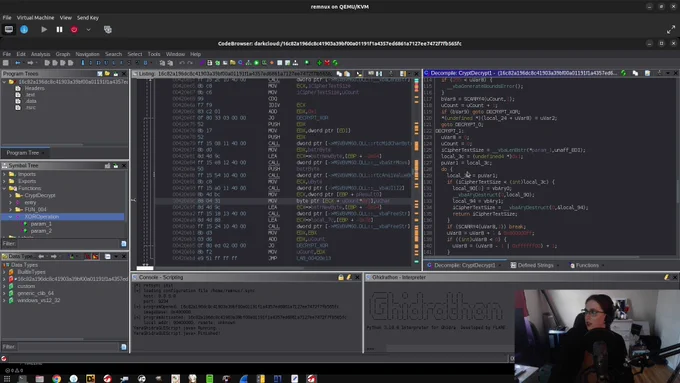The height and width of the screenshot is (383, 680).
Task: Open the Search menu
Action: 113,54
